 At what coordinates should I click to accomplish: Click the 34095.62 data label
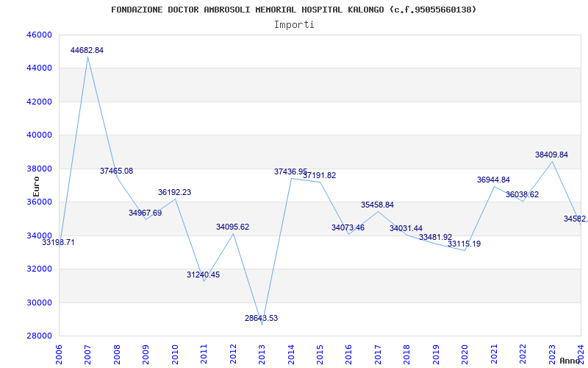click(x=232, y=227)
